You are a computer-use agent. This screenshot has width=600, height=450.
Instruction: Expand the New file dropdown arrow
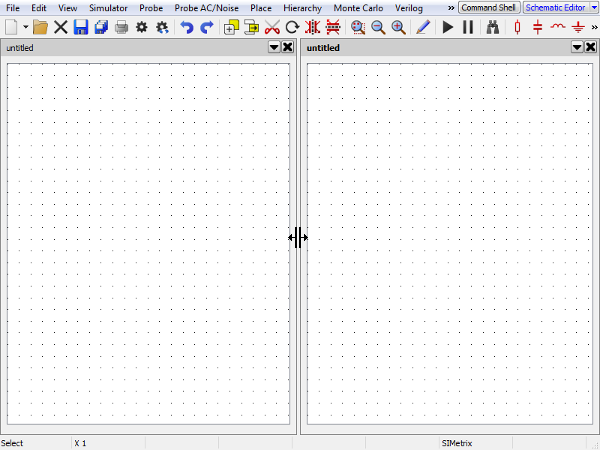pos(25,27)
